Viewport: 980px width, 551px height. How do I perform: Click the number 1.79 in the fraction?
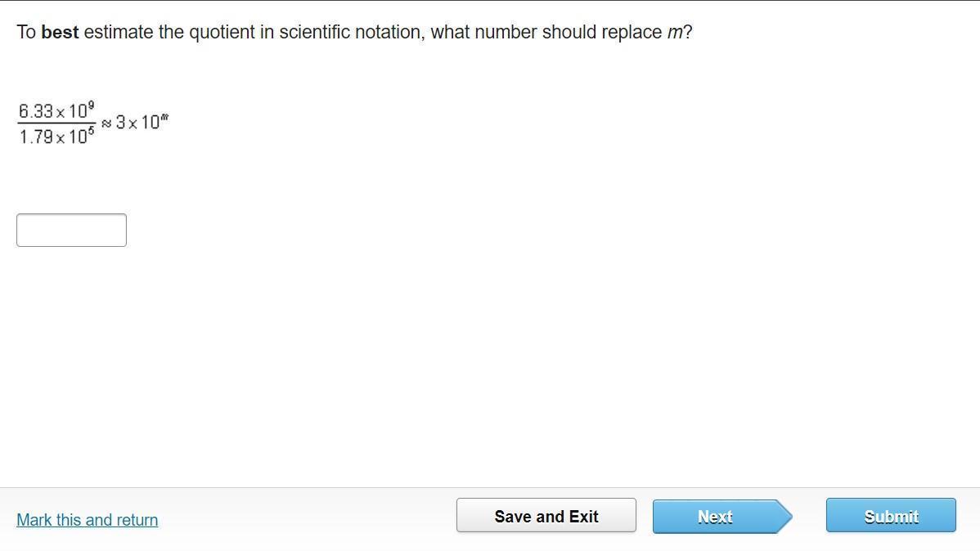[36, 137]
